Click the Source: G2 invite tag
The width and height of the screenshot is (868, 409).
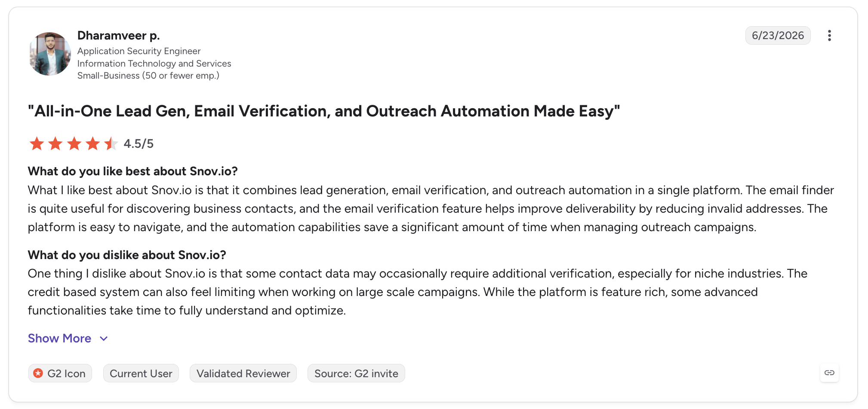356,373
